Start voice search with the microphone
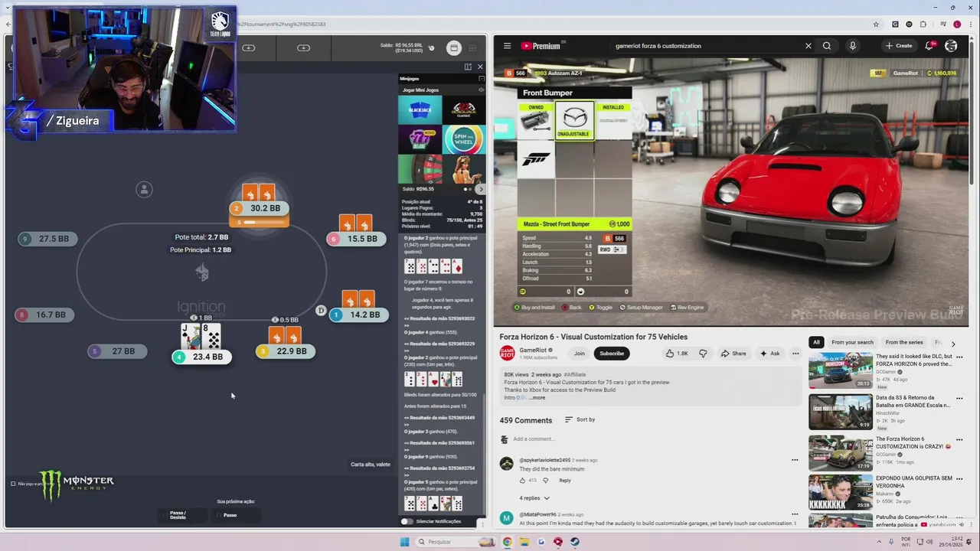Screen dimensions: 980x551 pyautogui.click(x=852, y=46)
